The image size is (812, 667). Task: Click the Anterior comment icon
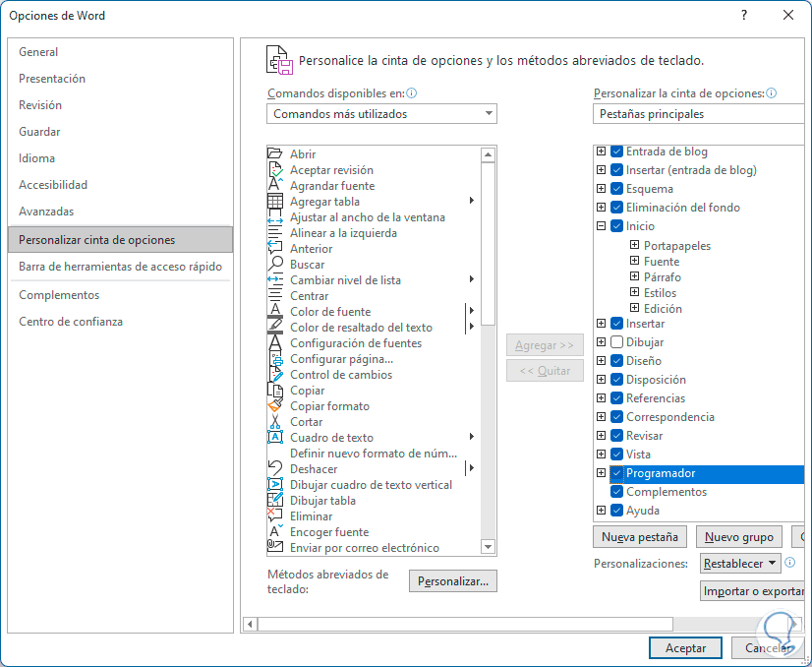coord(275,248)
